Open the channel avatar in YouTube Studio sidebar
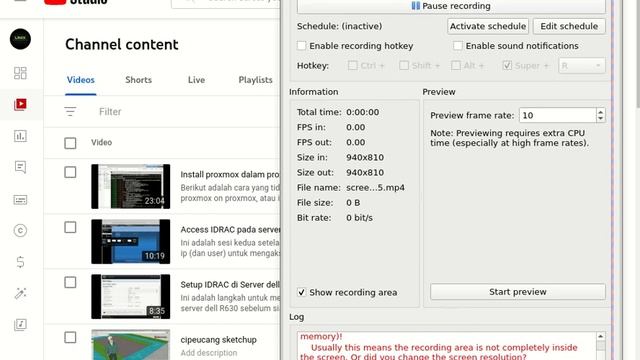This screenshot has height=360, width=640. 20,39
